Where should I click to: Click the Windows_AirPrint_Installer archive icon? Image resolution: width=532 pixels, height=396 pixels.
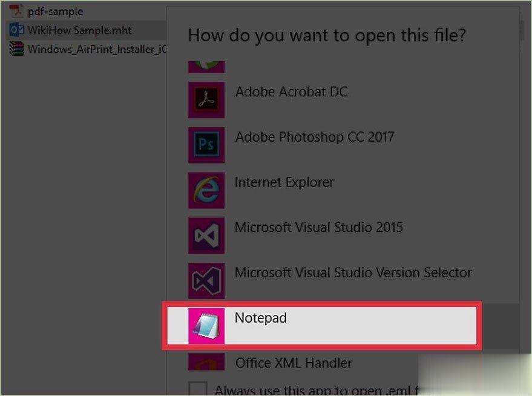16,49
